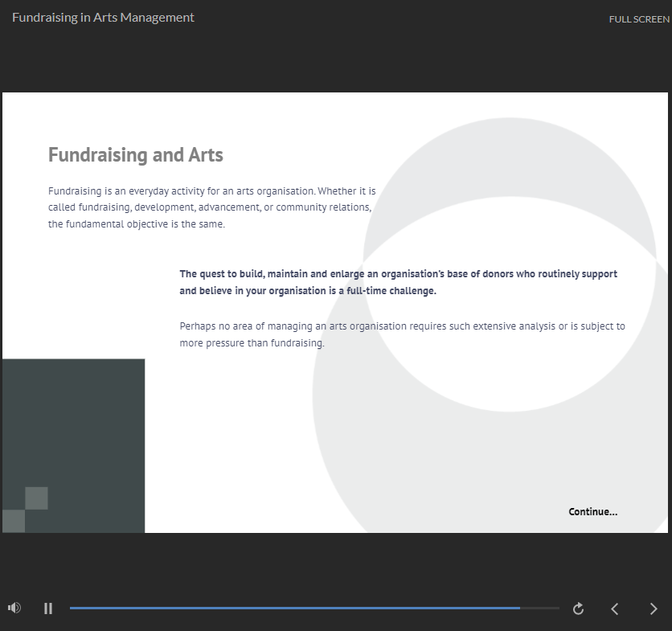Click the small grey square in the bottom-left corner

[x=13, y=521]
